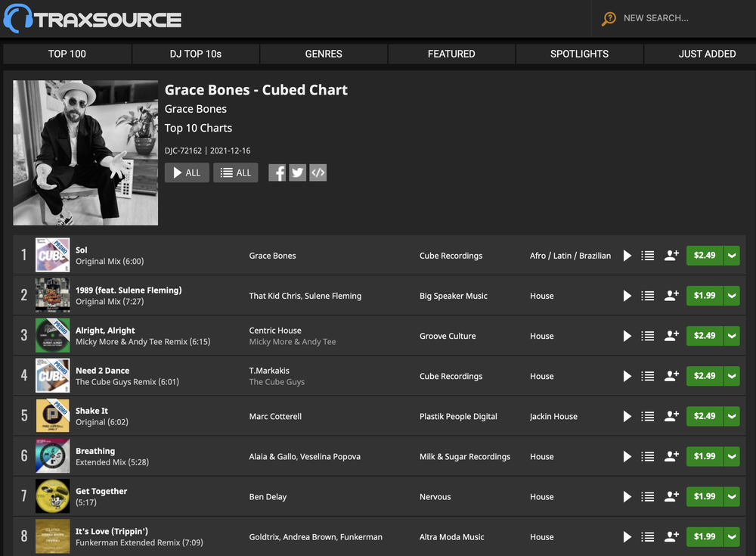This screenshot has height=556, width=756.
Task: Add Need 2 Dance to queue
Action: 648,376
